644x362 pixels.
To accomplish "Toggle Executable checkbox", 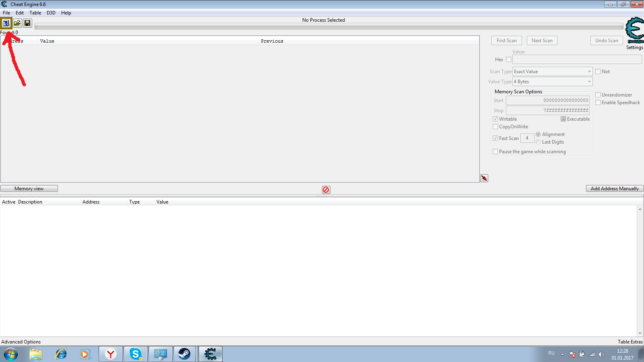I will (x=563, y=119).
